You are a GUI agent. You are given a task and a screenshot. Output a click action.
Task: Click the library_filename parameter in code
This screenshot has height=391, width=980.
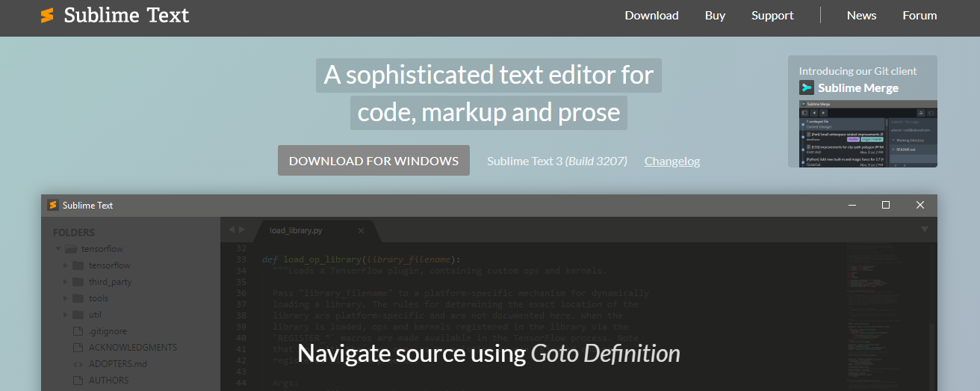click(x=409, y=259)
